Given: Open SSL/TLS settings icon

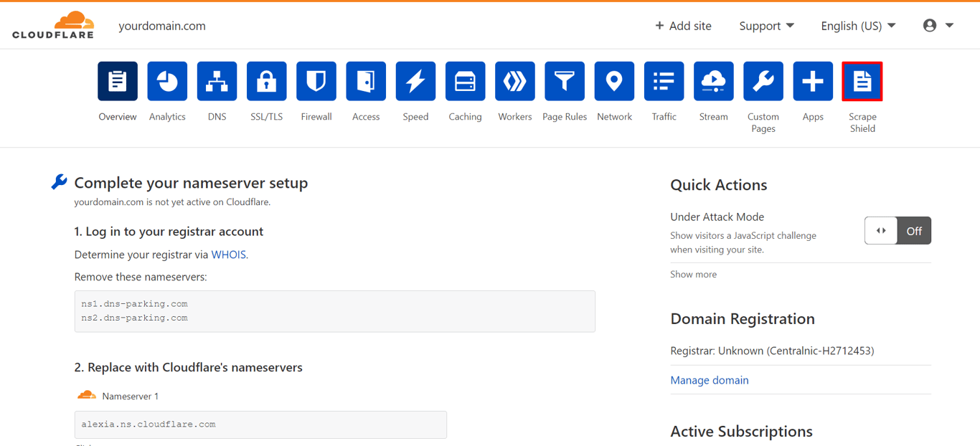Looking at the screenshot, I should (x=266, y=81).
